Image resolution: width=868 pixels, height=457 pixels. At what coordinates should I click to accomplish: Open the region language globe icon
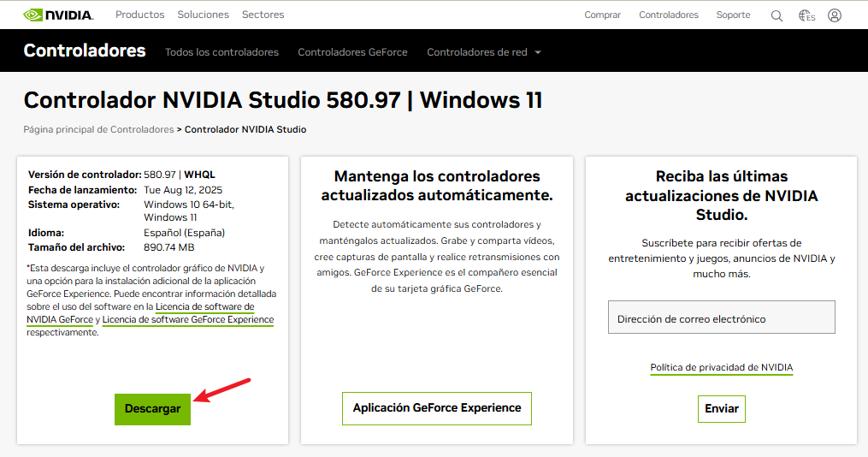tap(806, 15)
